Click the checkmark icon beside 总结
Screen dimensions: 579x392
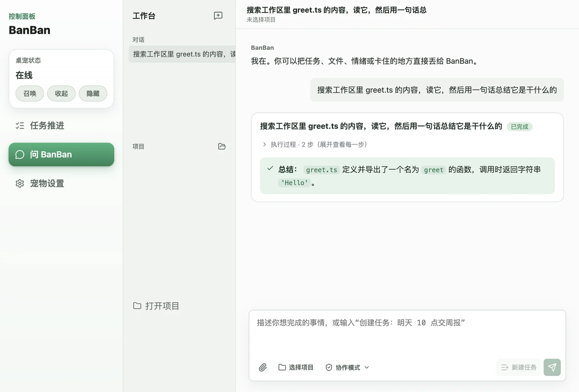point(270,168)
